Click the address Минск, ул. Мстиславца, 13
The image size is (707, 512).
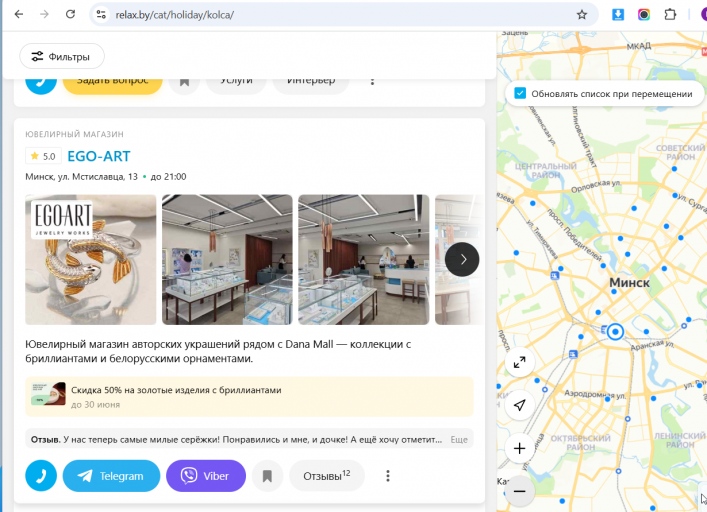pos(82,177)
